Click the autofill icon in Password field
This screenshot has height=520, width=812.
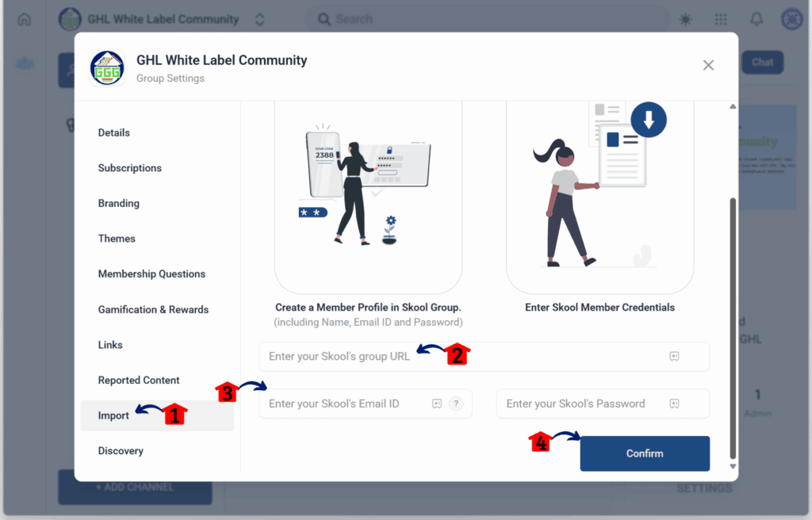click(x=674, y=403)
